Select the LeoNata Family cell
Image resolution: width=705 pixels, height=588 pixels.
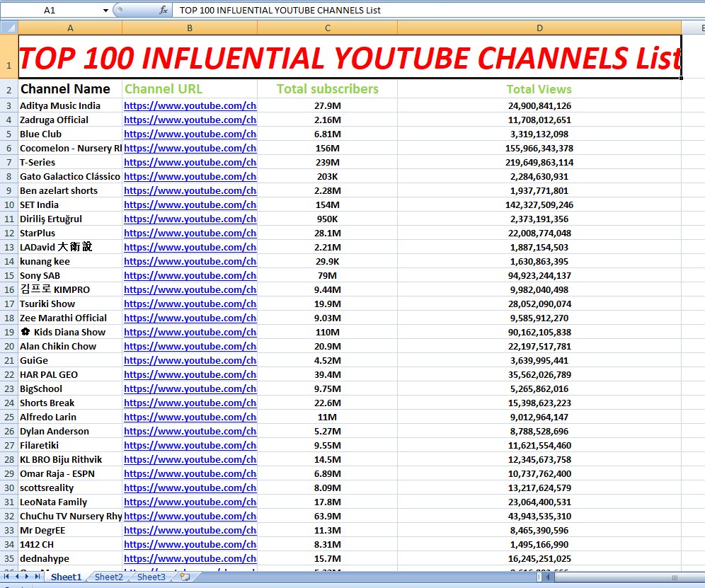coord(70,502)
